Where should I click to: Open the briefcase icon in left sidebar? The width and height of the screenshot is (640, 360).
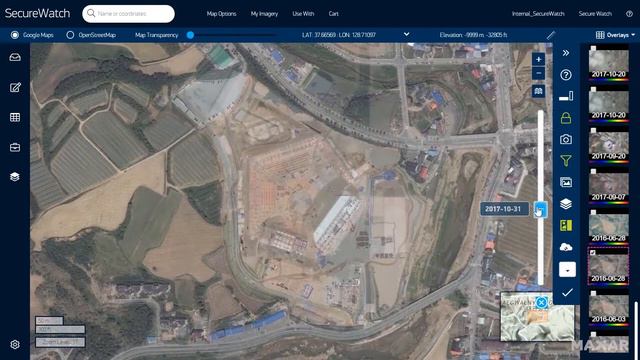pos(15,147)
